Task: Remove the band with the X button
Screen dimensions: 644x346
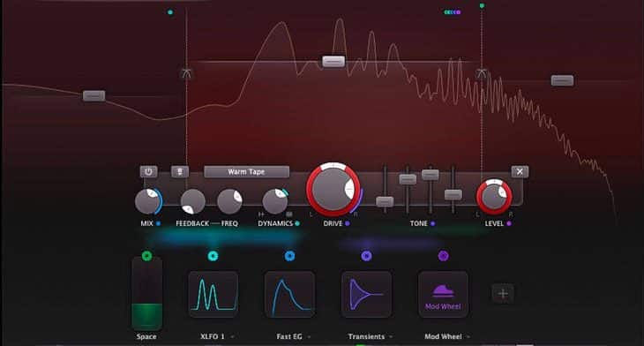Action: [520, 171]
